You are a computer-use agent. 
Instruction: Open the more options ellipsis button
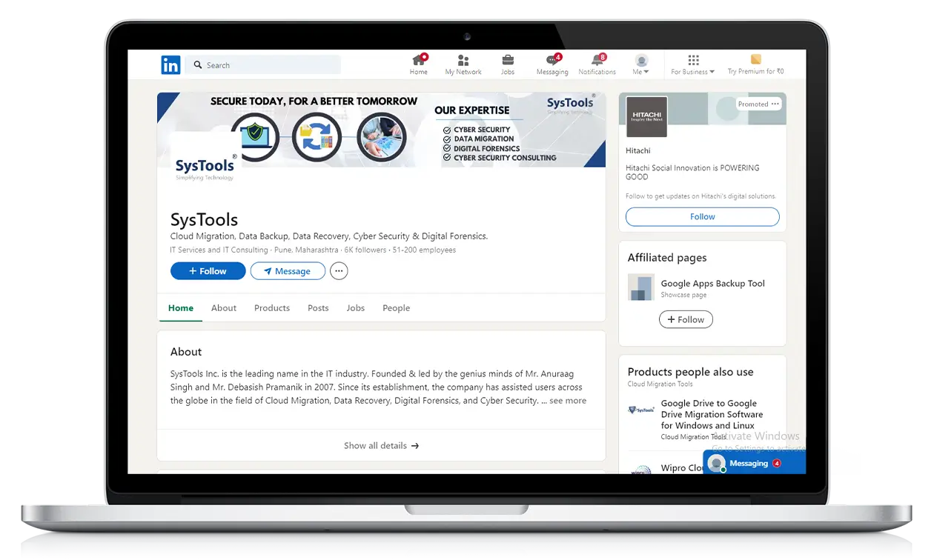click(339, 271)
